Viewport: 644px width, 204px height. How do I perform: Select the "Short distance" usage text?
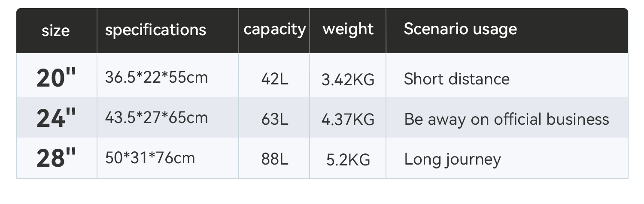pos(456,79)
